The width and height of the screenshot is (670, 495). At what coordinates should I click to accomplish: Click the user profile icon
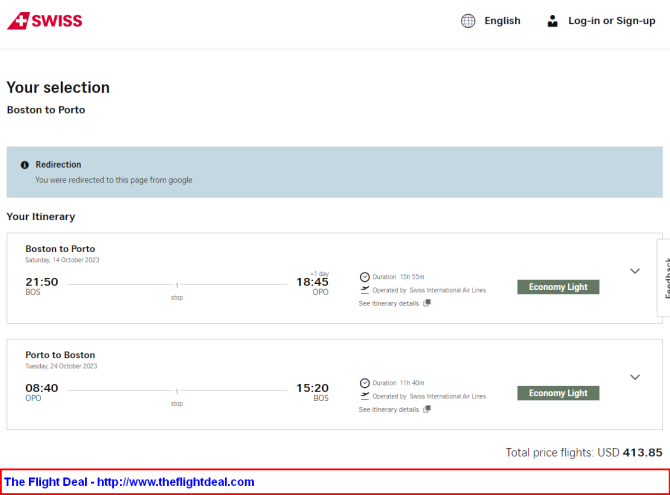click(552, 21)
